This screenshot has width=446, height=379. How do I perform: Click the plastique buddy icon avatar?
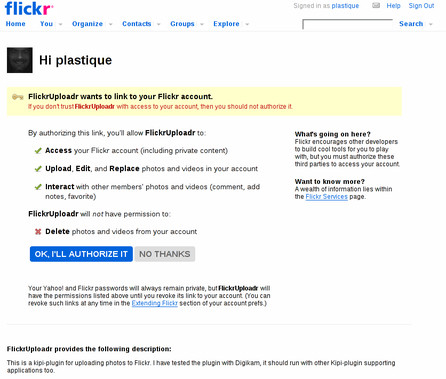(x=20, y=60)
